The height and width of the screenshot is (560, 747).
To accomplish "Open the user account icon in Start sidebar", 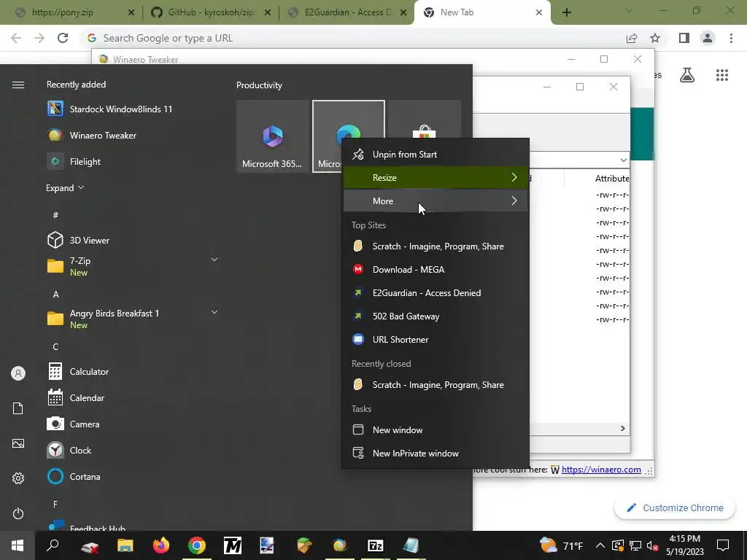I will 18,373.
